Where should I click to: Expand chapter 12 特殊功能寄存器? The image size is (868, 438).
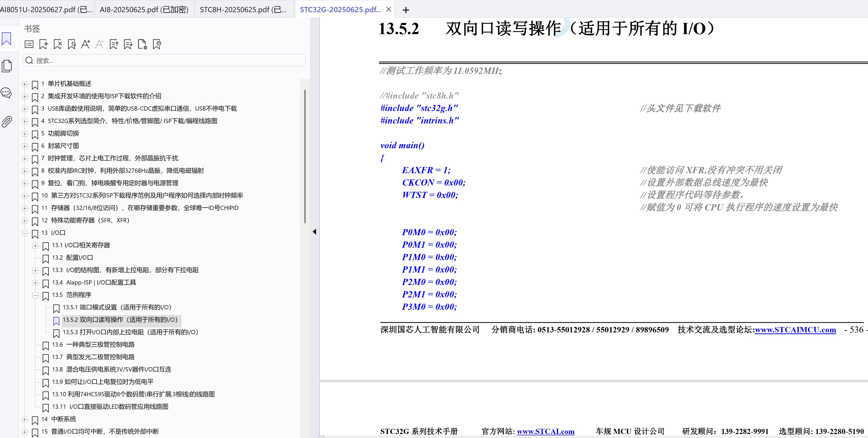pos(25,221)
